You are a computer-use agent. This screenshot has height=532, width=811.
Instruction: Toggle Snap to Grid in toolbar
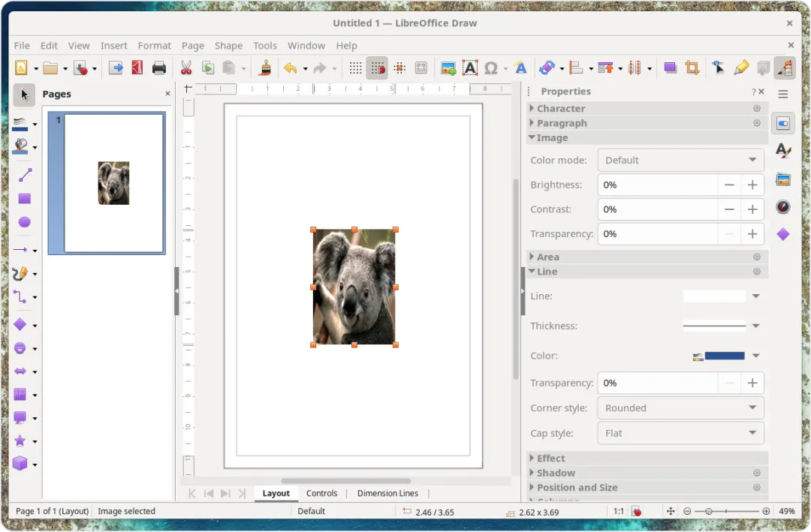coord(377,68)
